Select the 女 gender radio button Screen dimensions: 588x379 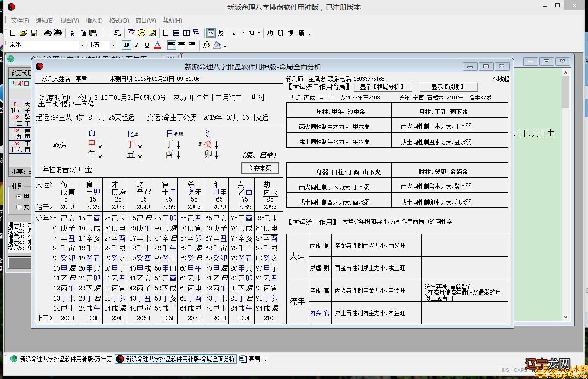19,207
